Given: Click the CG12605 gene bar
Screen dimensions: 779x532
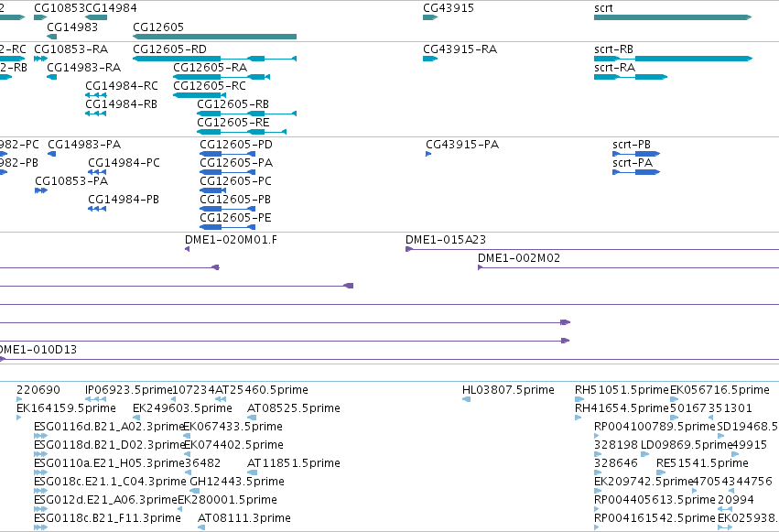Looking at the screenshot, I should pos(214,37).
